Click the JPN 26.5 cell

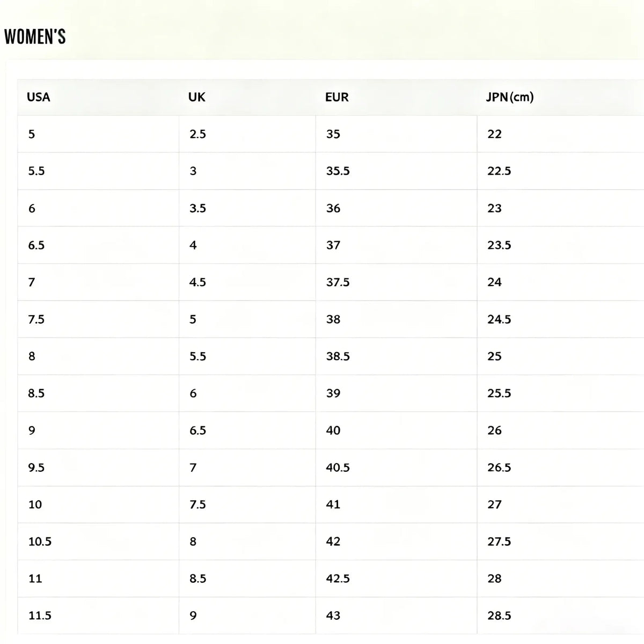(560, 467)
